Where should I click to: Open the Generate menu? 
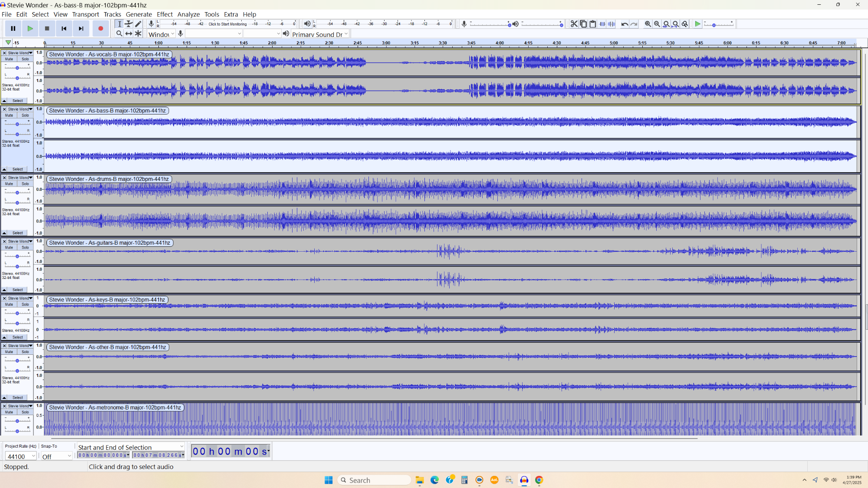click(139, 14)
